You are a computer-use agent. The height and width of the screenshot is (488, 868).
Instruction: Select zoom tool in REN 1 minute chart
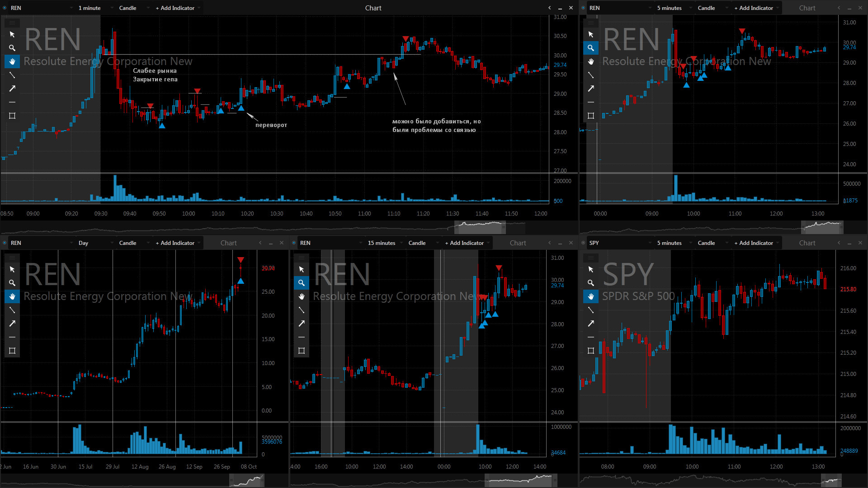(12, 48)
